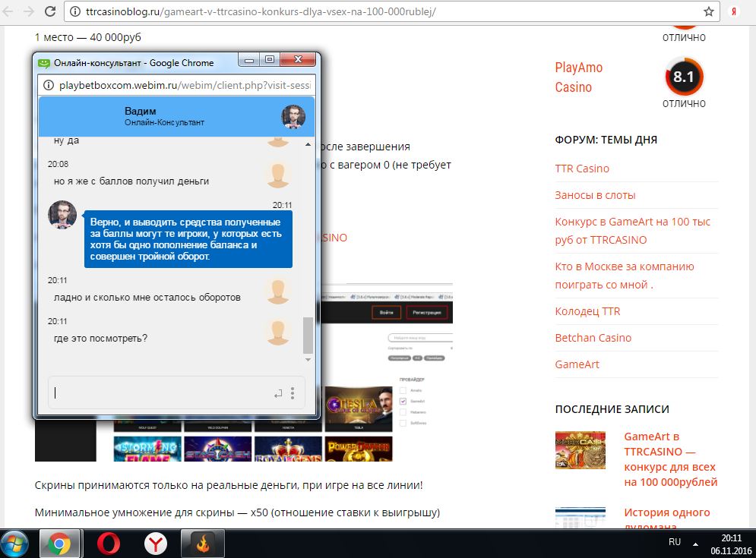Show hidden tray icons with the arrow
Viewport: 756px width, 558px height.
click(695, 544)
